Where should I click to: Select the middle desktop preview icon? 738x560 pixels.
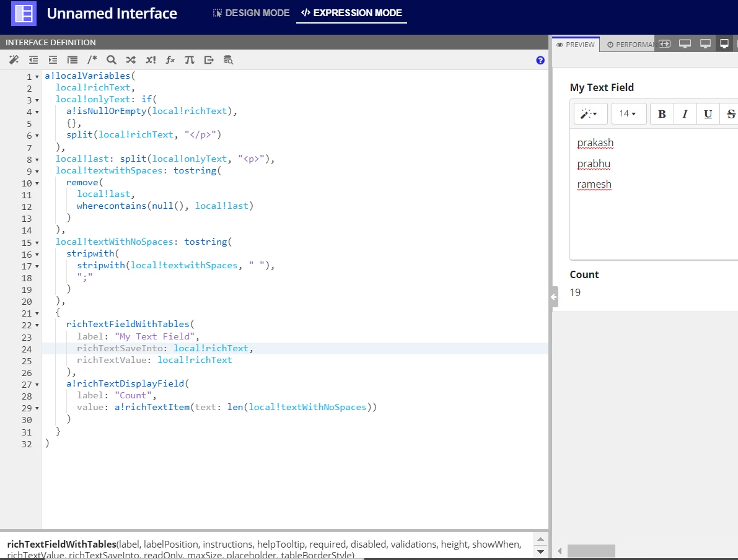(705, 44)
